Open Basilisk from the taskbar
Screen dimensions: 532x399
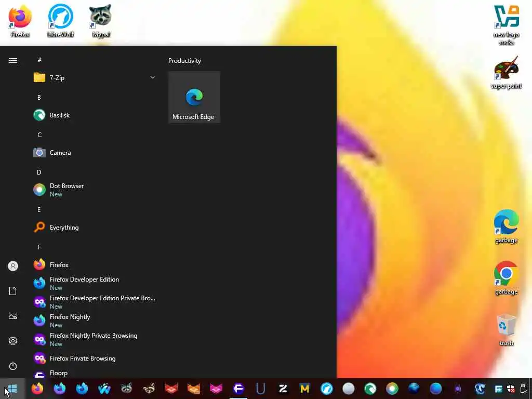tap(370, 389)
